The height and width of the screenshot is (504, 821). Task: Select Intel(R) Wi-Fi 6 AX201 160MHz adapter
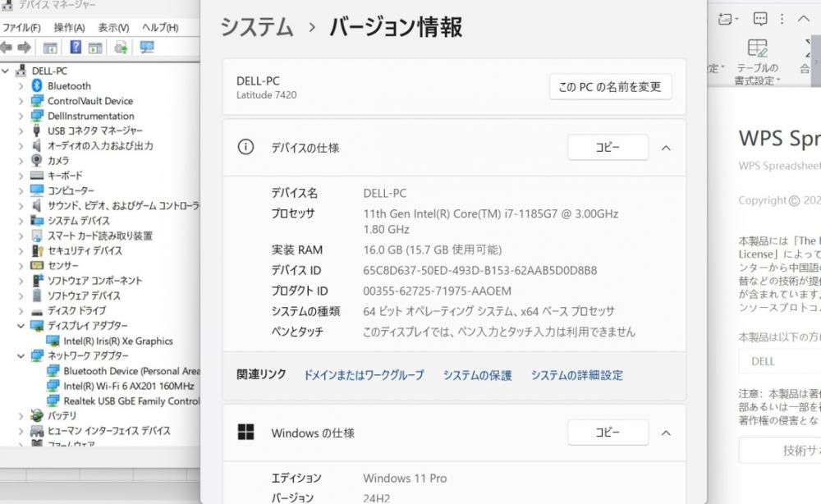129,387
